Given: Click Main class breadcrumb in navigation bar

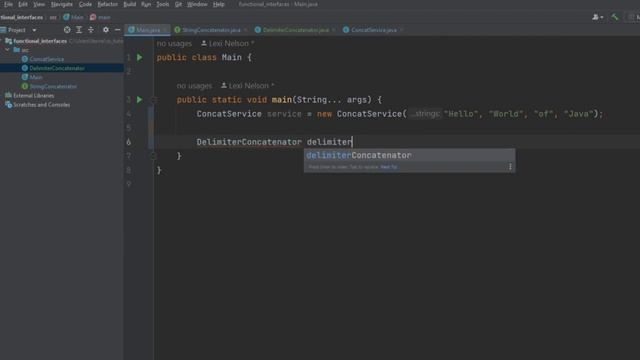Looking at the screenshot, I should [x=73, y=17].
